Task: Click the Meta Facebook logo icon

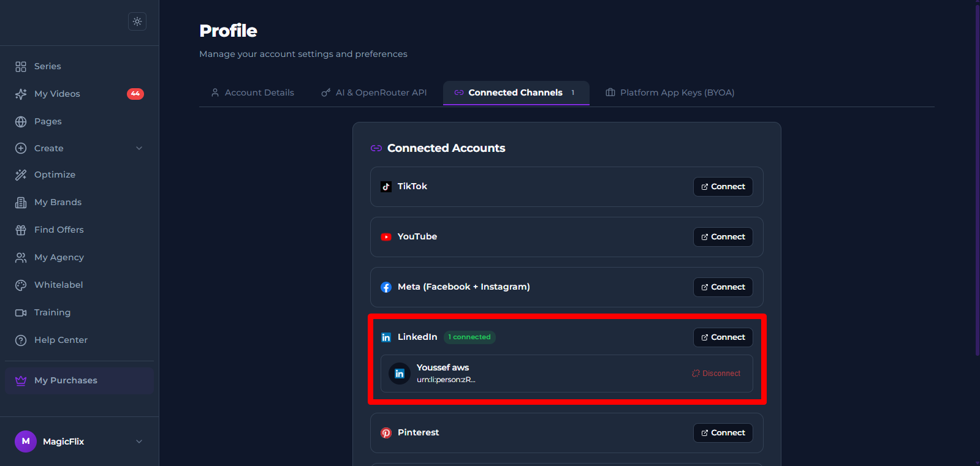Action: pyautogui.click(x=386, y=287)
